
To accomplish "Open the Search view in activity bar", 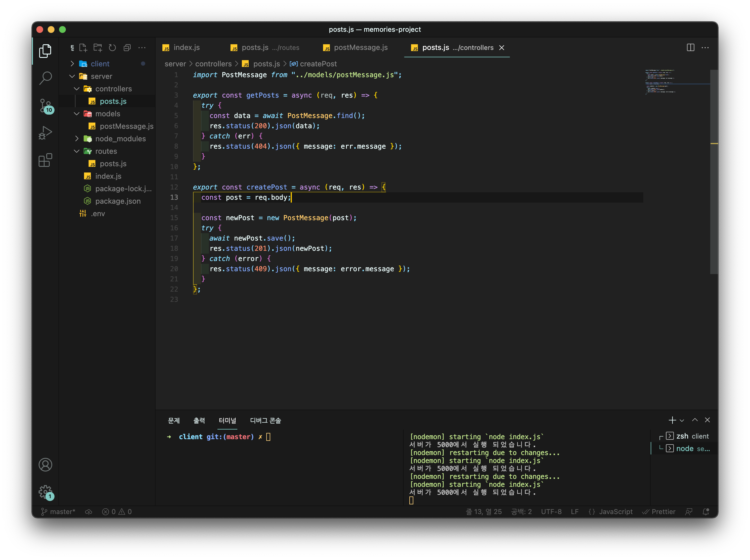I will pos(45,78).
